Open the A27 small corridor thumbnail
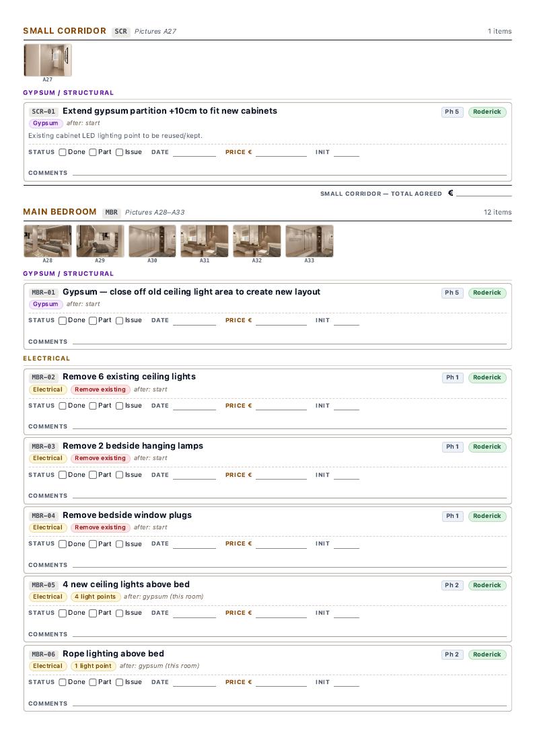Screen dimensions: 535x756 pyautogui.click(x=48, y=61)
